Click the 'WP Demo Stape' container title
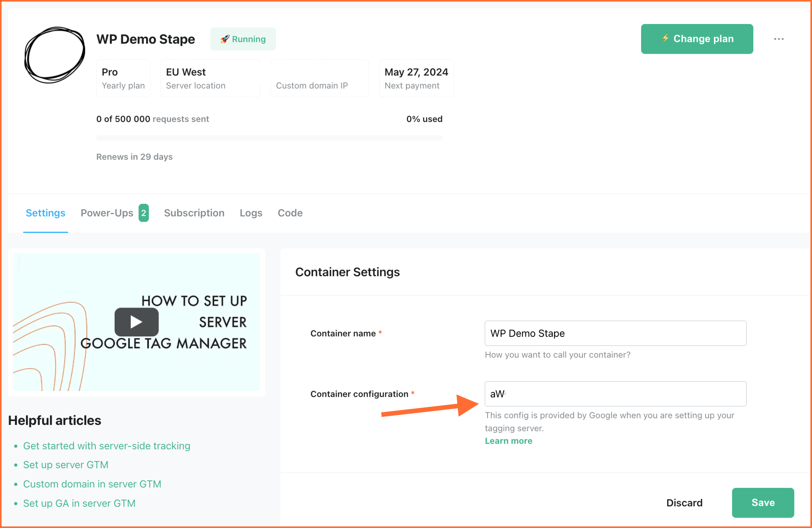Screen dimensions: 812x528 pyautogui.click(x=146, y=39)
